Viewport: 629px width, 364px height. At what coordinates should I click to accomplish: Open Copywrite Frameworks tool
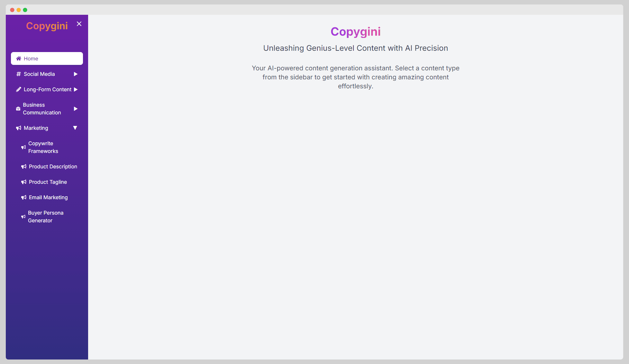click(47, 147)
